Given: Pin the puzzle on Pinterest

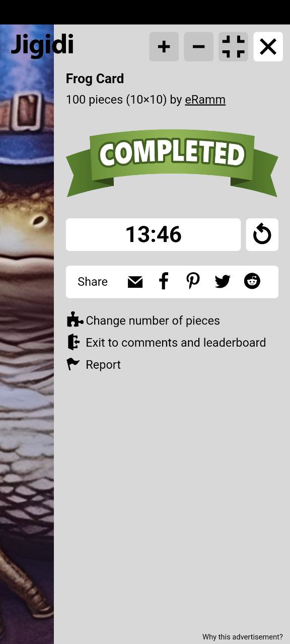Looking at the screenshot, I should pos(193,281).
